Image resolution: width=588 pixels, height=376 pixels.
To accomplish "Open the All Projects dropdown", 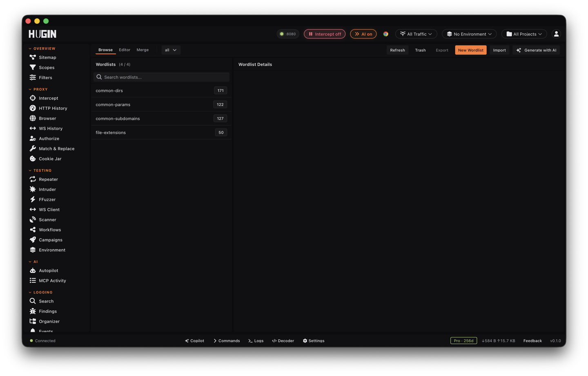I will [524, 34].
